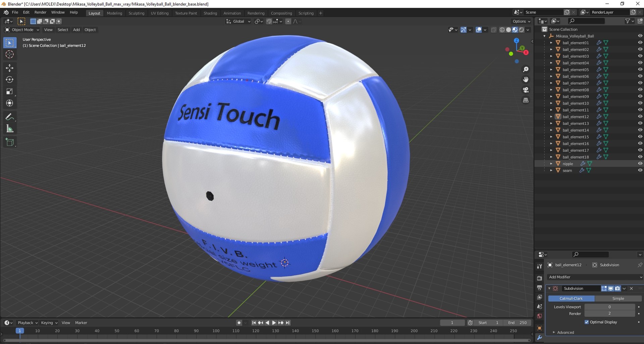The image size is (644, 344).
Task: Click the outliner search field
Action: click(x=587, y=21)
